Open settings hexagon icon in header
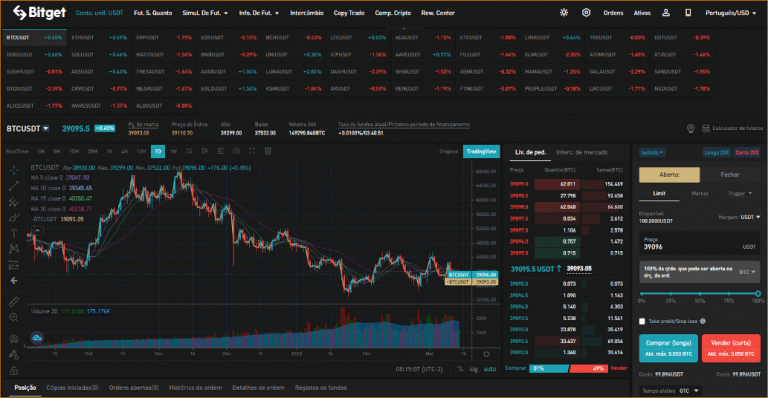The height and width of the screenshot is (398, 768). (x=586, y=13)
